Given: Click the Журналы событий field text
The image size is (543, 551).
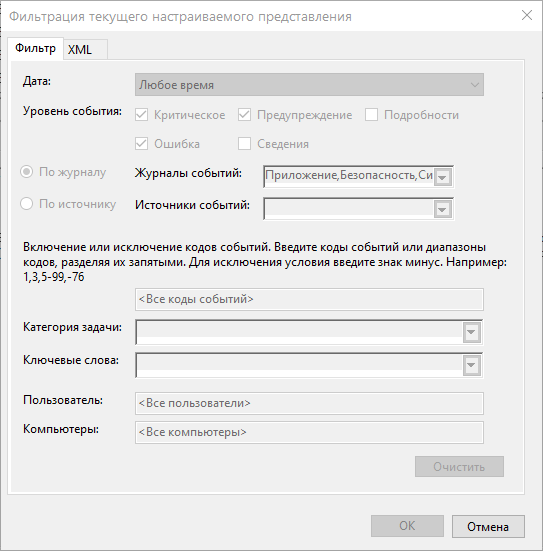Looking at the screenshot, I should tap(349, 175).
